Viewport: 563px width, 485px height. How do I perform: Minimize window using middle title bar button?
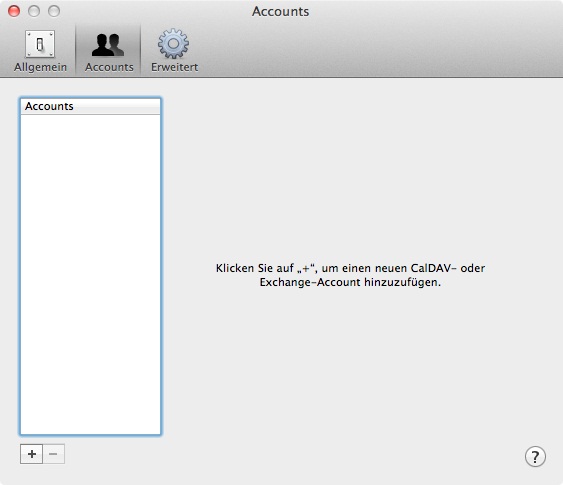tap(34, 11)
